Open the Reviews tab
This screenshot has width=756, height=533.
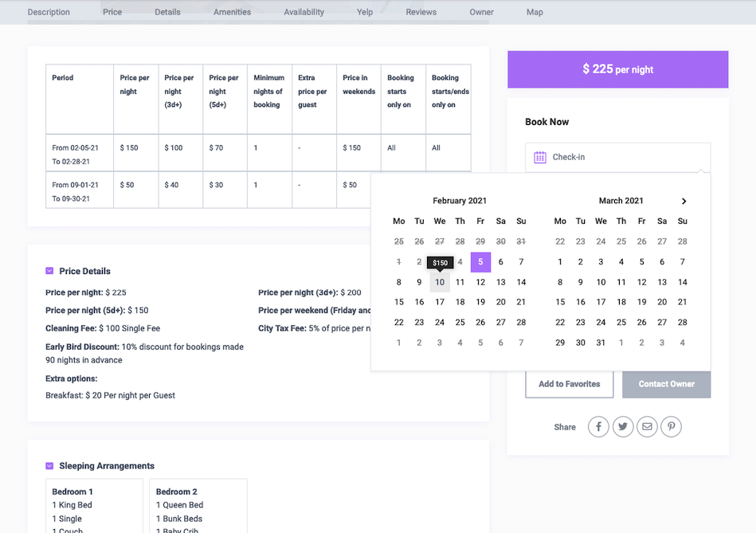[421, 12]
